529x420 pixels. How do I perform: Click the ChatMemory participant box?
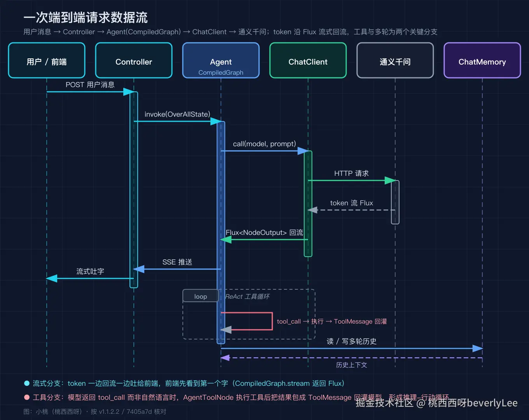click(x=482, y=60)
